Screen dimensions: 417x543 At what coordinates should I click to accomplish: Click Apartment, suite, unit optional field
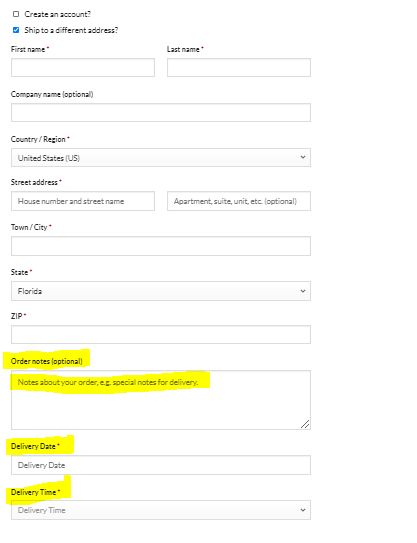[x=239, y=201]
